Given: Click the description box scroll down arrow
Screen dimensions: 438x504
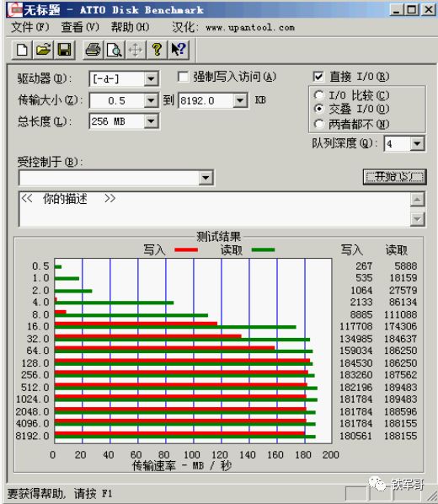Looking at the screenshot, I should click(x=418, y=219).
